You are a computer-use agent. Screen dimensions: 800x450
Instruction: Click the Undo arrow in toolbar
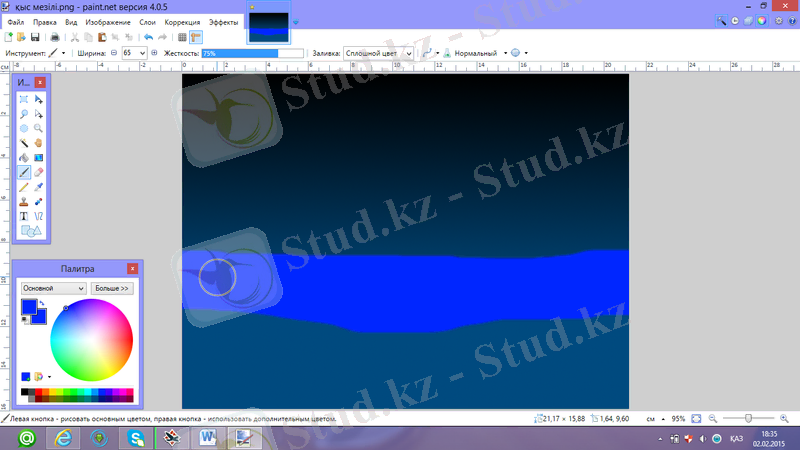click(148, 37)
